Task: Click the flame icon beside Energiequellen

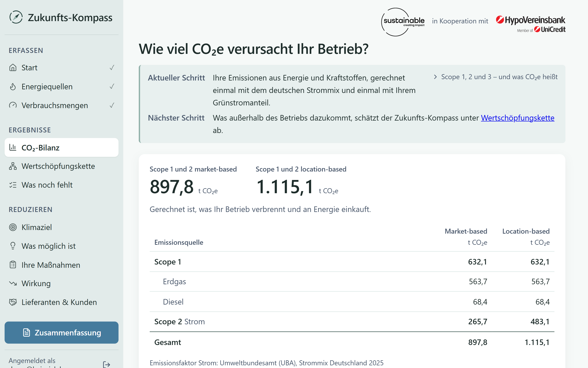Action: [13, 86]
